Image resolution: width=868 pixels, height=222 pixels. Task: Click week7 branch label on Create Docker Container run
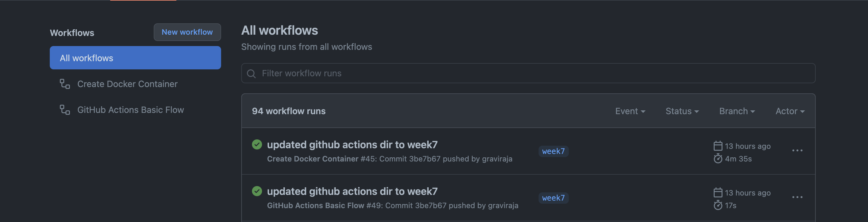[553, 151]
